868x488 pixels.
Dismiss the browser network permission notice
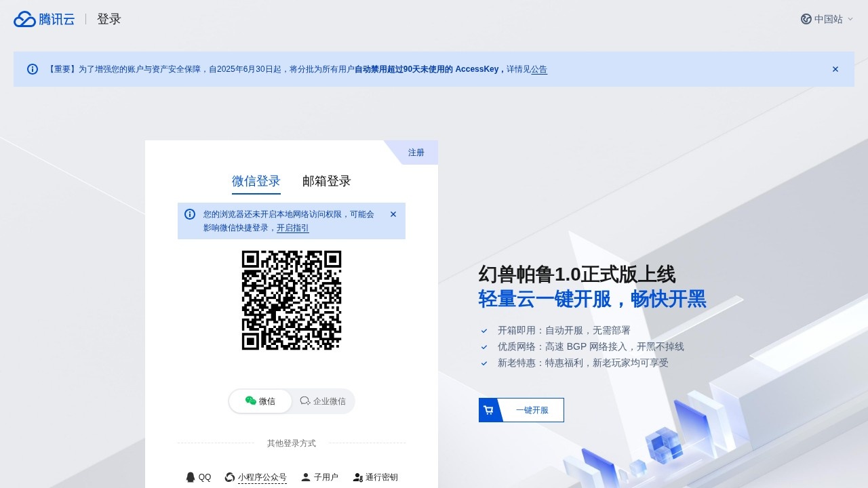coord(393,214)
